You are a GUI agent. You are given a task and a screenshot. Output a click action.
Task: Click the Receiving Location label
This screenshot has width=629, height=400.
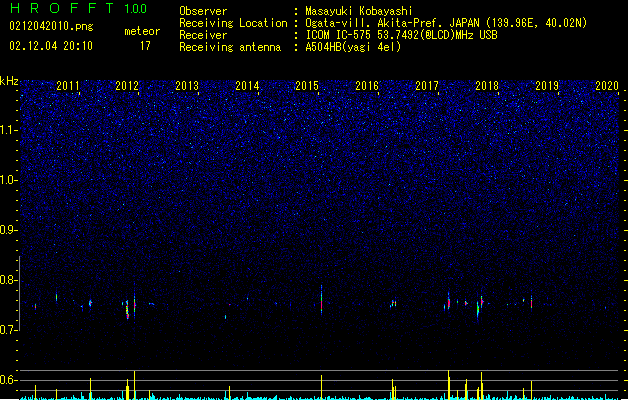pyautogui.click(x=233, y=23)
